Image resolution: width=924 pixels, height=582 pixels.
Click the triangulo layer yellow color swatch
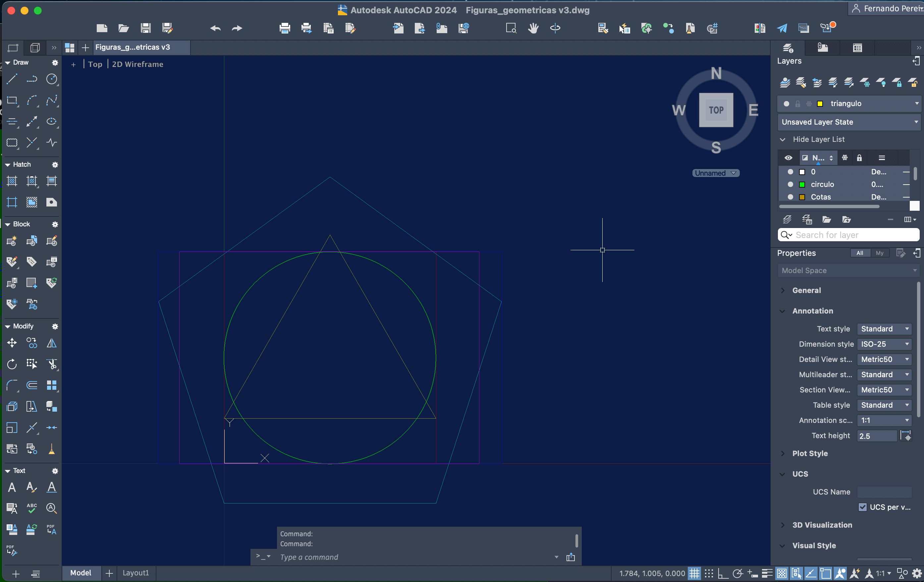coord(820,104)
